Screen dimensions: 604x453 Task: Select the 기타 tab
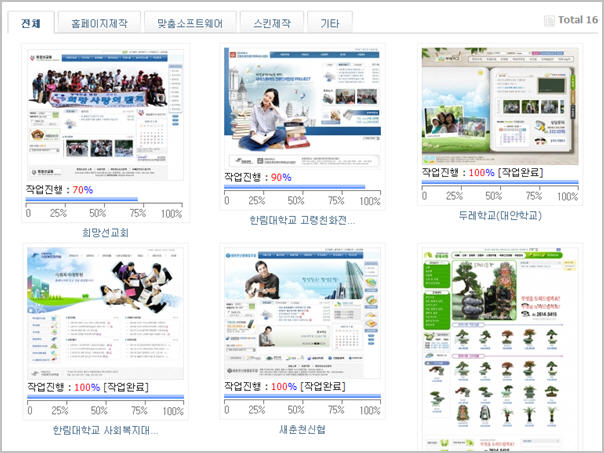click(330, 23)
